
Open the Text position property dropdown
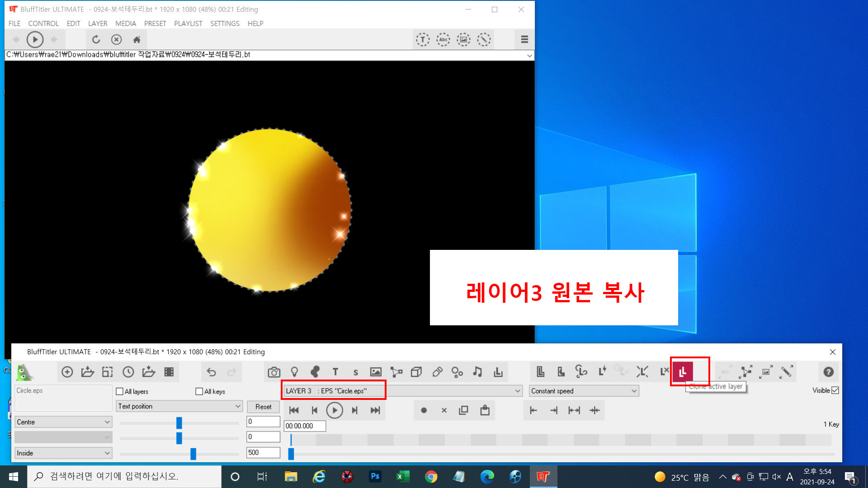click(x=238, y=406)
